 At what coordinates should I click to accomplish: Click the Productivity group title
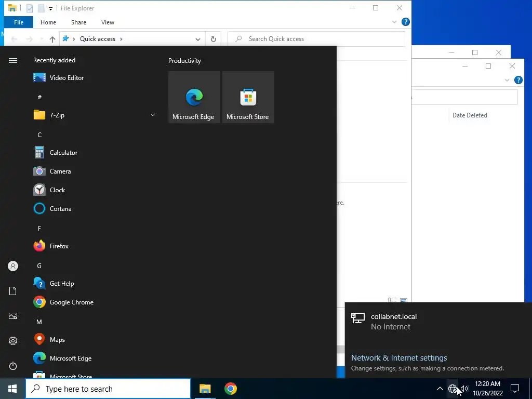[184, 61]
